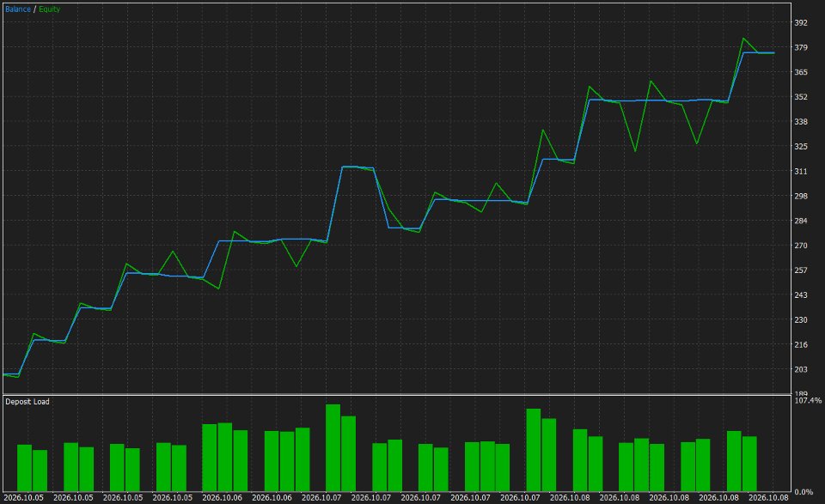Click the Balance legend label

pyautogui.click(x=18, y=9)
